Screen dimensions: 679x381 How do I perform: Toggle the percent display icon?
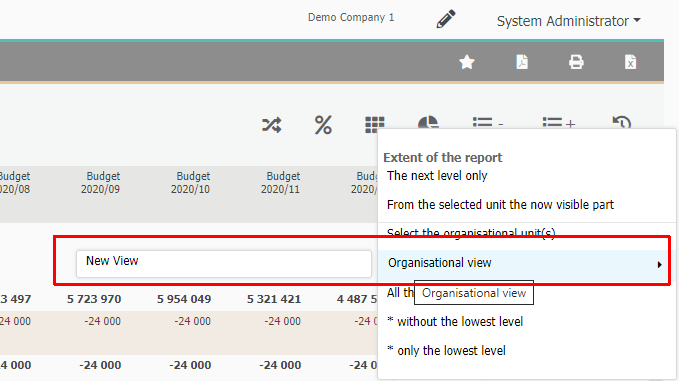point(323,125)
